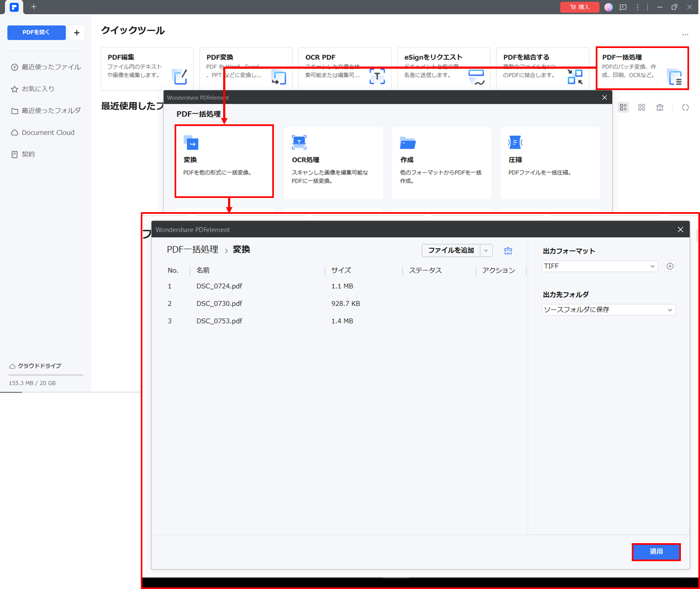700x589 pixels.
Task: Open the PDF変換 quick tool card
Action: click(246, 69)
